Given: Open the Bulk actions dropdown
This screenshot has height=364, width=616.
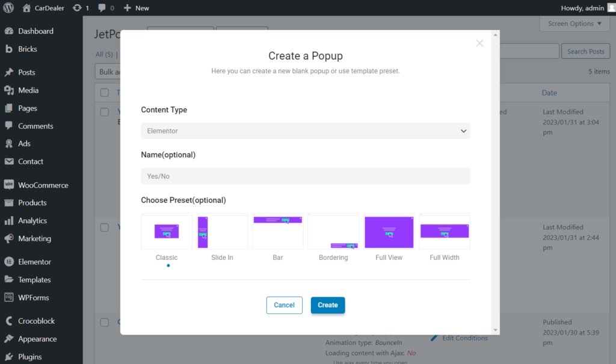Looking at the screenshot, I should 108,72.
